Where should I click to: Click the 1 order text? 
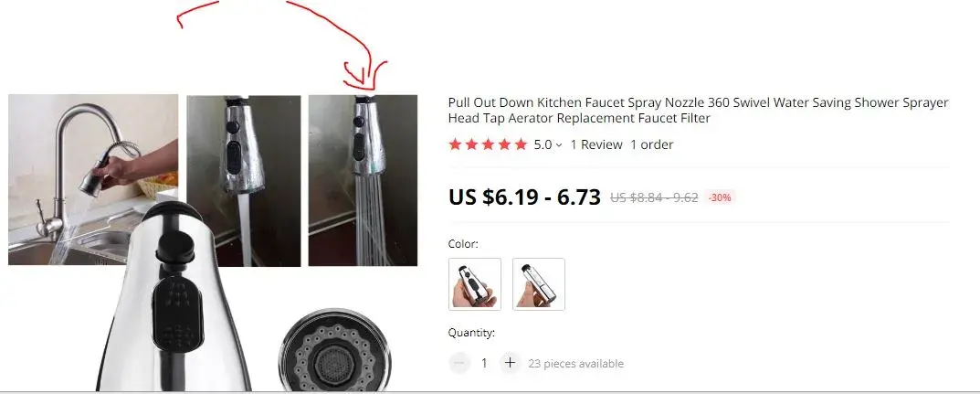[651, 144]
